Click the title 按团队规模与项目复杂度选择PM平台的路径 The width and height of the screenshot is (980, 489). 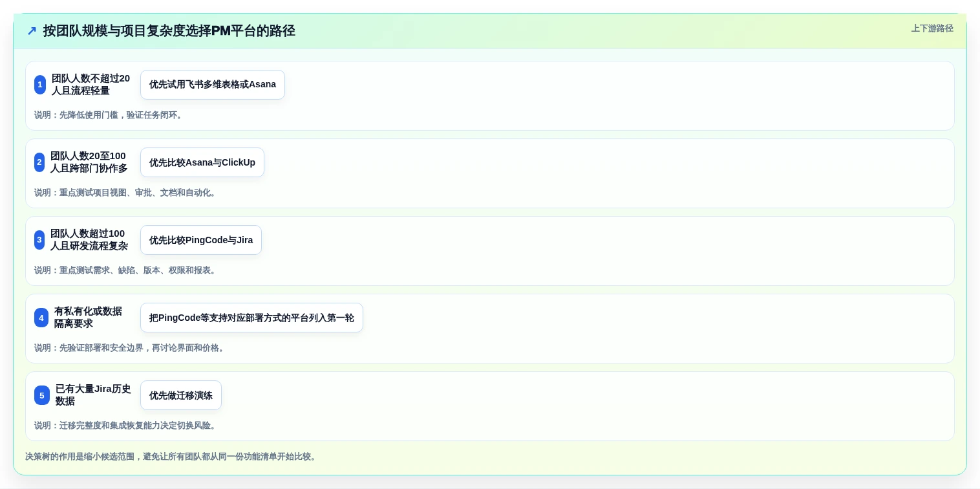coord(169,31)
